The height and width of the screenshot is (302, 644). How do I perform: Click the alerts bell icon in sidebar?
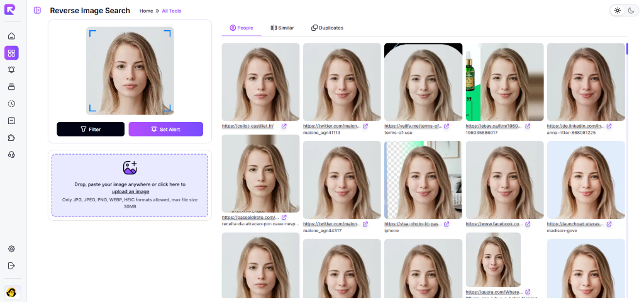(11, 70)
